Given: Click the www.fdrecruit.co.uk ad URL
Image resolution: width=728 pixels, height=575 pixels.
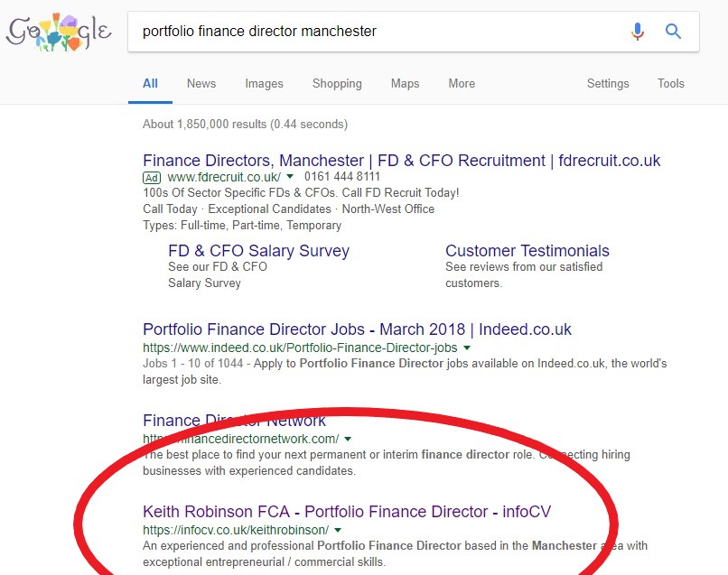Looking at the screenshot, I should click(224, 177).
